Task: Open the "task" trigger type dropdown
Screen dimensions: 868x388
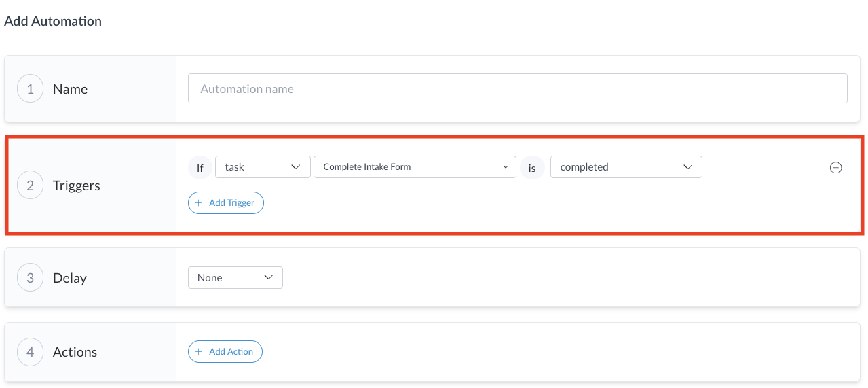Action: (x=262, y=167)
